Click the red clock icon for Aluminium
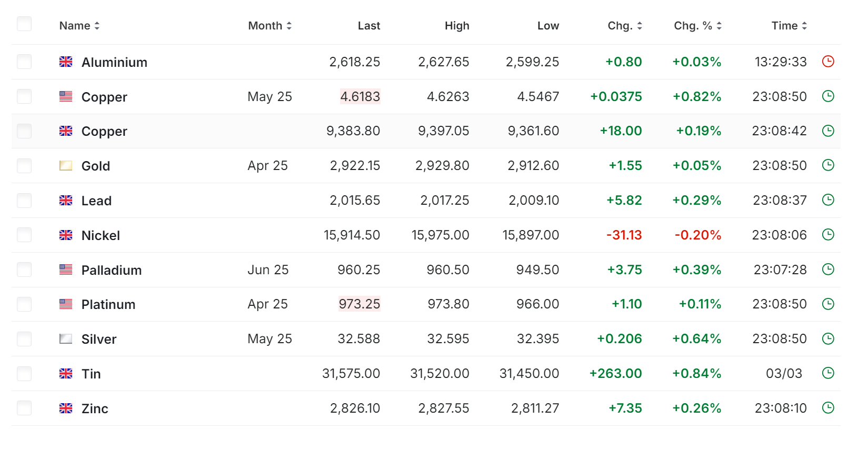 828,62
